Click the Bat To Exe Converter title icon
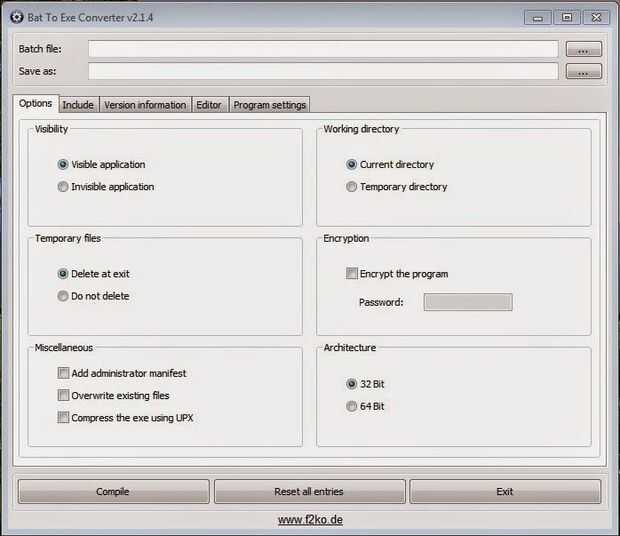The height and width of the screenshot is (536, 620). [17, 17]
